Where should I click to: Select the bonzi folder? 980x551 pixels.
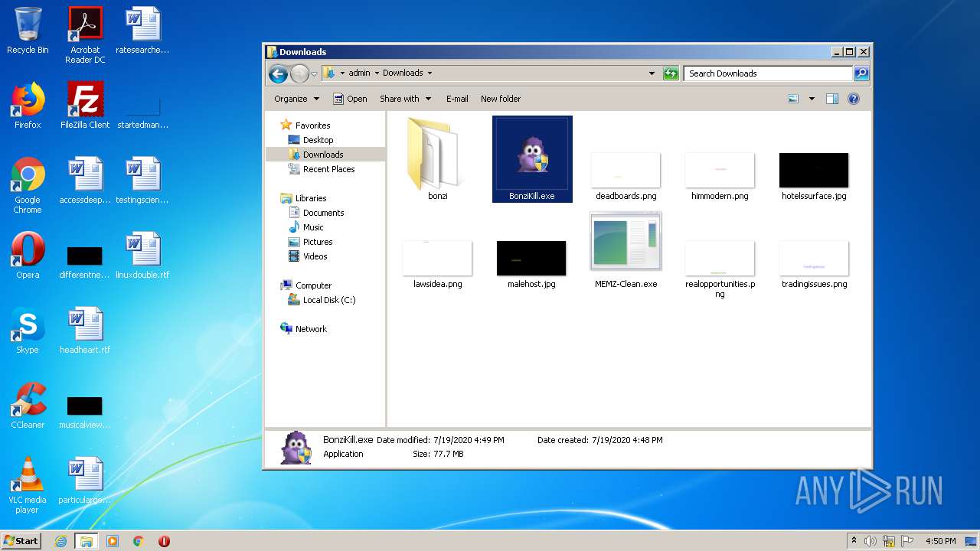point(437,159)
